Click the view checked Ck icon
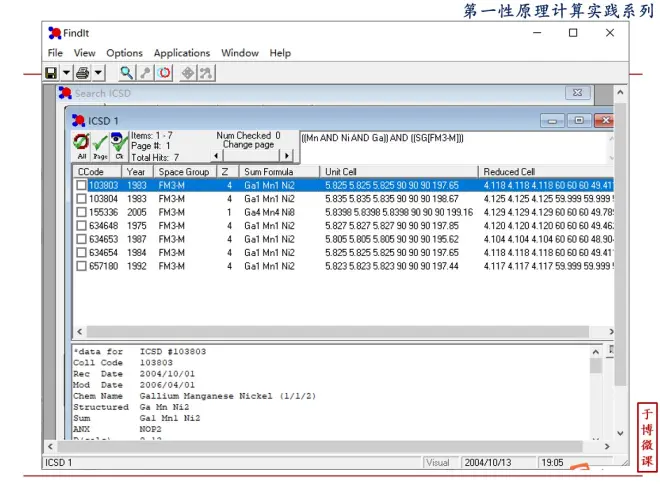Screen dimensions: 660x495 tap(119, 145)
